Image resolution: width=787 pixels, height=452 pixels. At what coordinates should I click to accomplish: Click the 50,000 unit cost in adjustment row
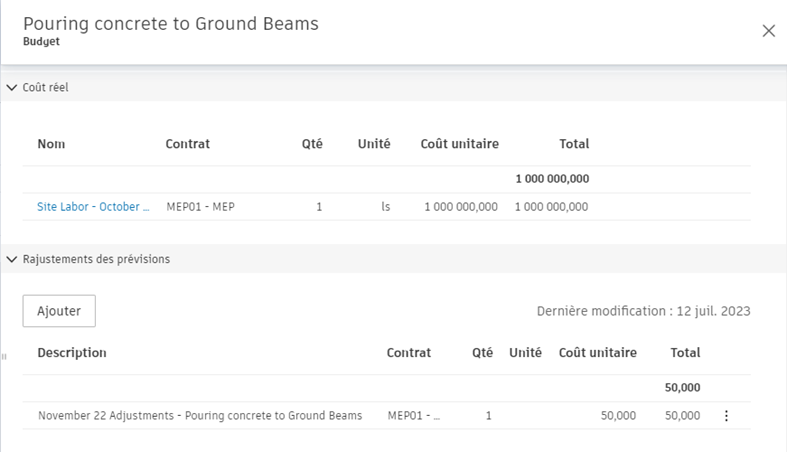tap(619, 416)
